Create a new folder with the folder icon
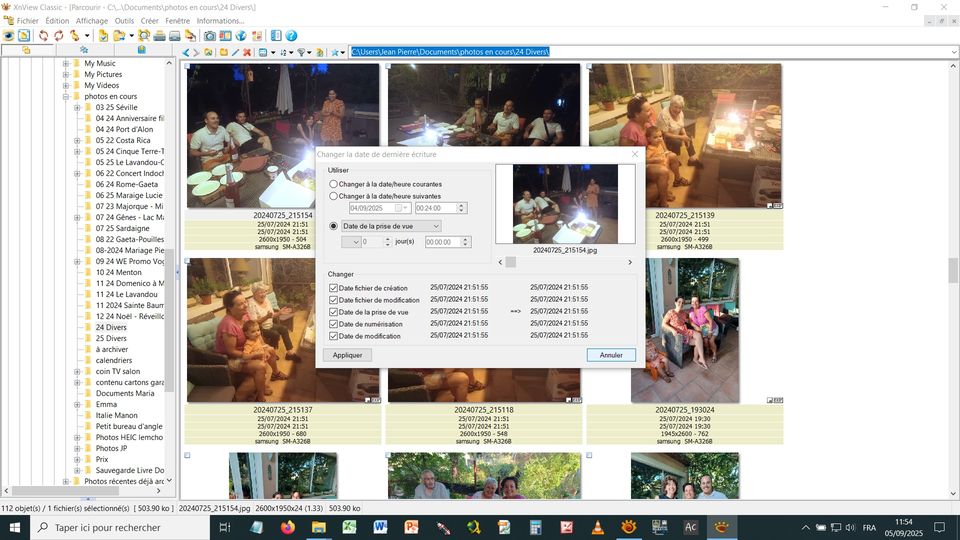960x540 pixels. click(223, 53)
